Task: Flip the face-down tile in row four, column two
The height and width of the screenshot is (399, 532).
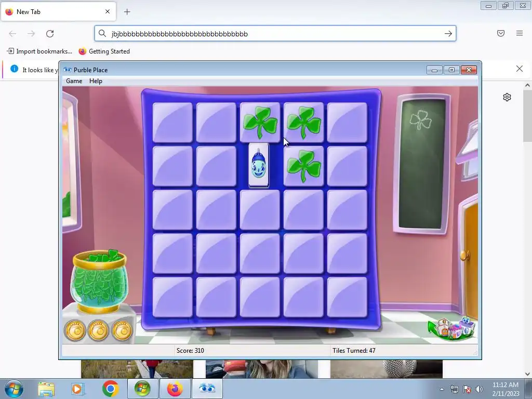Action: [216, 254]
